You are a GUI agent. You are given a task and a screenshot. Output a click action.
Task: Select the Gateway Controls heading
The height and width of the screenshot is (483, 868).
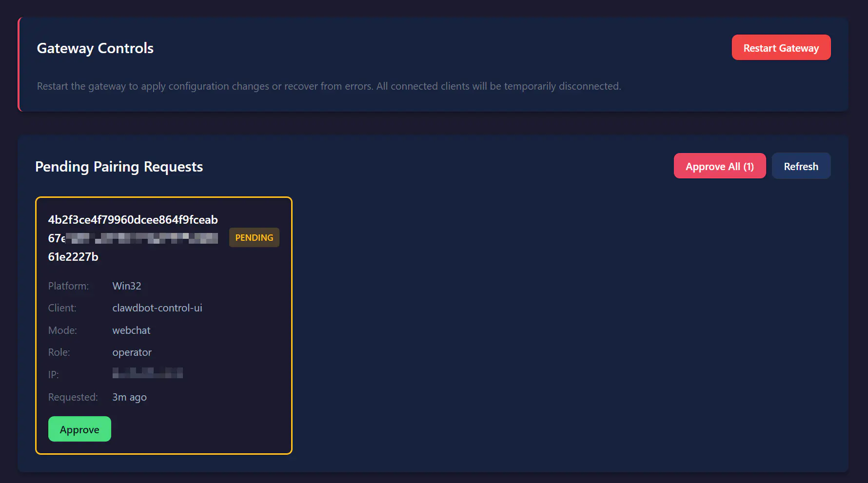click(95, 48)
